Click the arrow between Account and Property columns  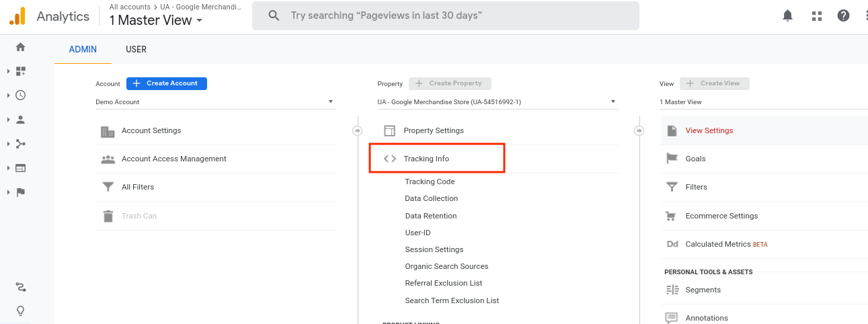tap(357, 130)
